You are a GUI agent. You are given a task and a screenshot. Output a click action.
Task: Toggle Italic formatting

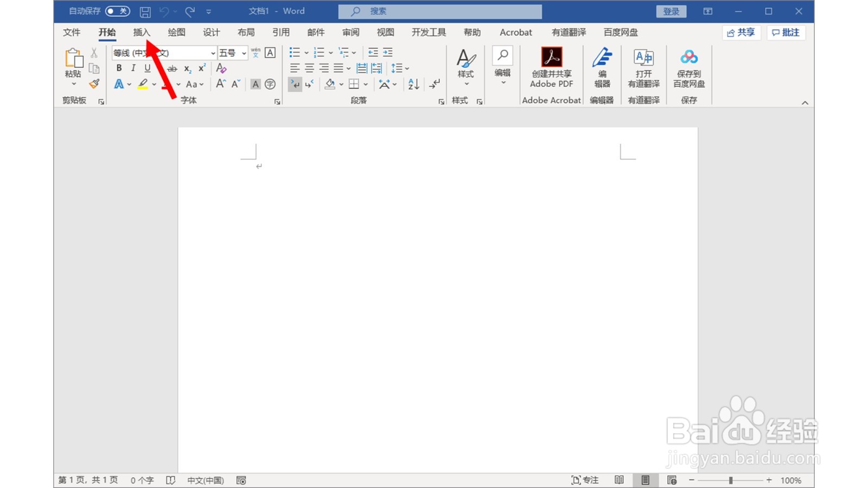pyautogui.click(x=133, y=68)
